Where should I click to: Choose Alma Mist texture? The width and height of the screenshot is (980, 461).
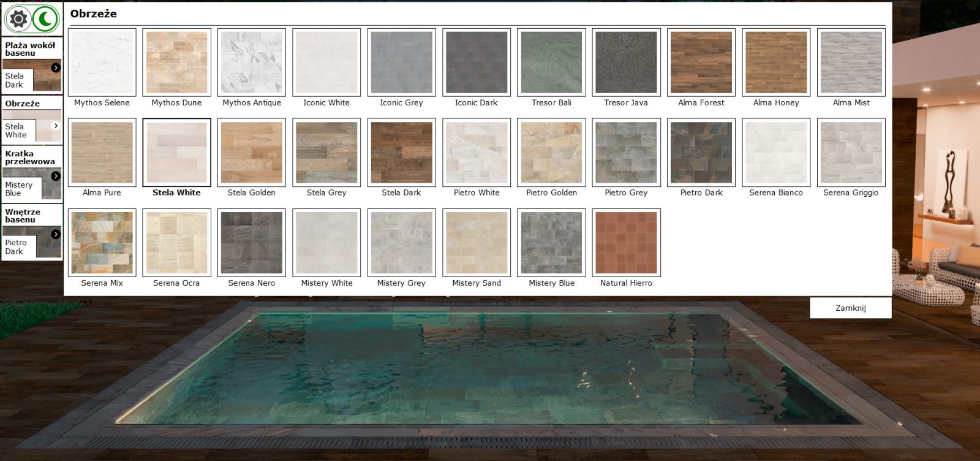click(x=851, y=63)
